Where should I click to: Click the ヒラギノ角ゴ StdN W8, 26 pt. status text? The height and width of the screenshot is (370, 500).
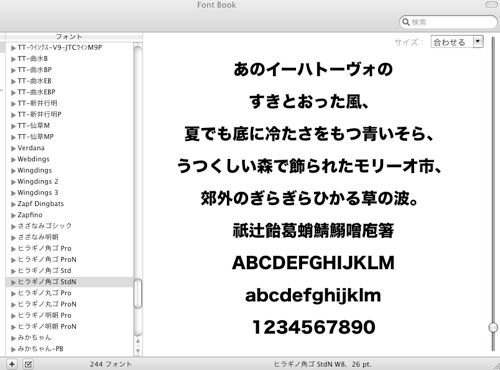click(322, 364)
